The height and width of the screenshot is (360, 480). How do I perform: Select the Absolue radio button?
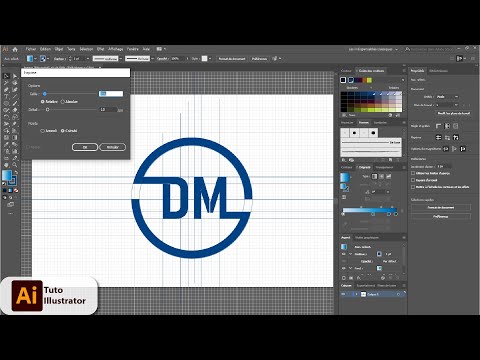(62, 102)
